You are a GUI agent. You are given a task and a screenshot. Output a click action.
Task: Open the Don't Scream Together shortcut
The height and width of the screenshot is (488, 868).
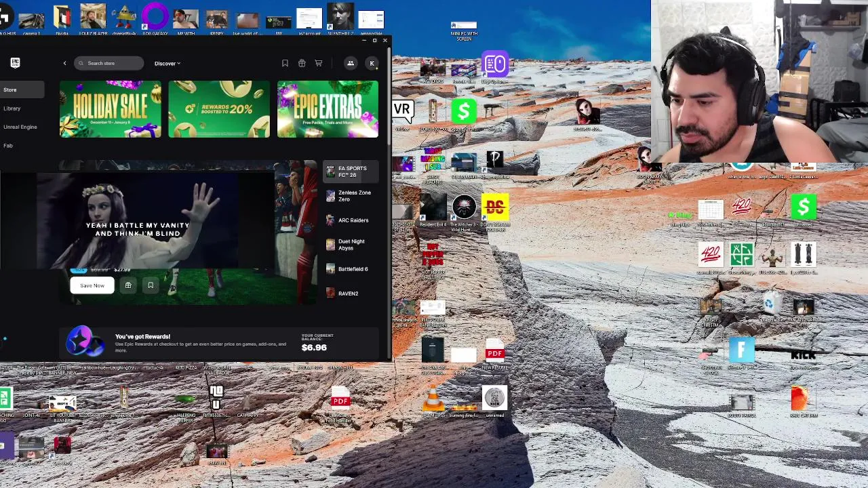coord(495,212)
